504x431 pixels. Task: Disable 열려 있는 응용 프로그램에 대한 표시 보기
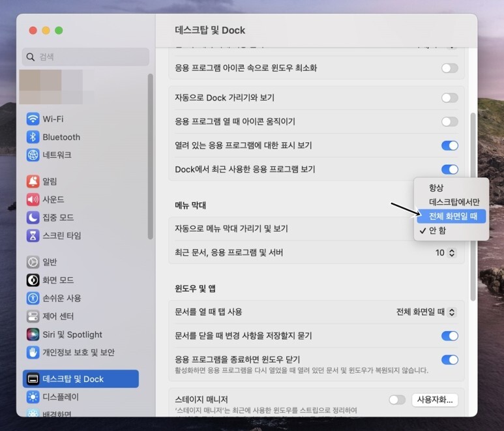coord(450,145)
